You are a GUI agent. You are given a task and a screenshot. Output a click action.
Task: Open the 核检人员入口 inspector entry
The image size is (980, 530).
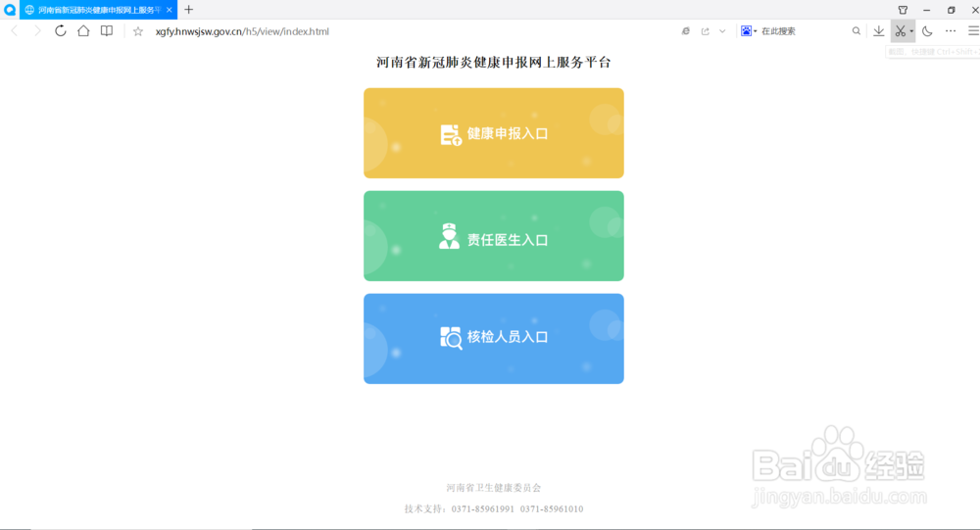494,339
